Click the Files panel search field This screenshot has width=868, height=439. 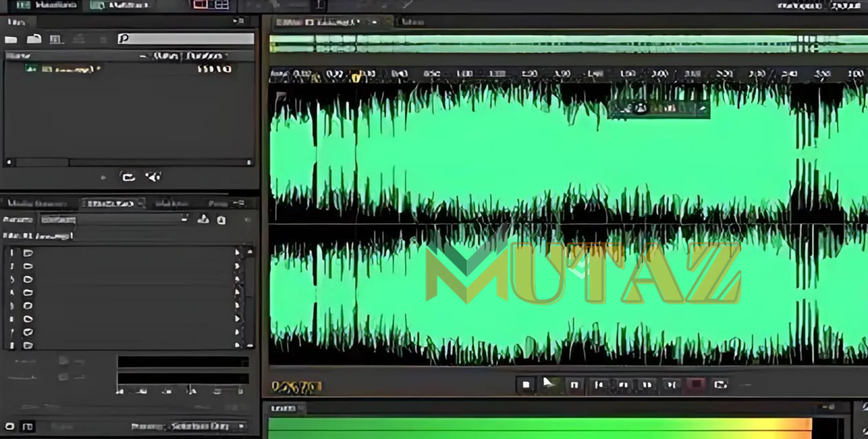tap(186, 39)
